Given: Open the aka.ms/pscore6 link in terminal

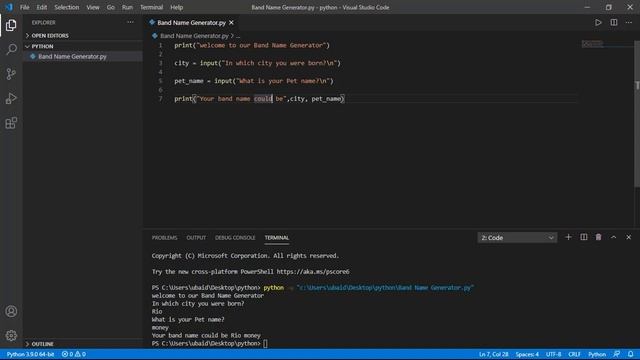Looking at the screenshot, I should 313,272.
